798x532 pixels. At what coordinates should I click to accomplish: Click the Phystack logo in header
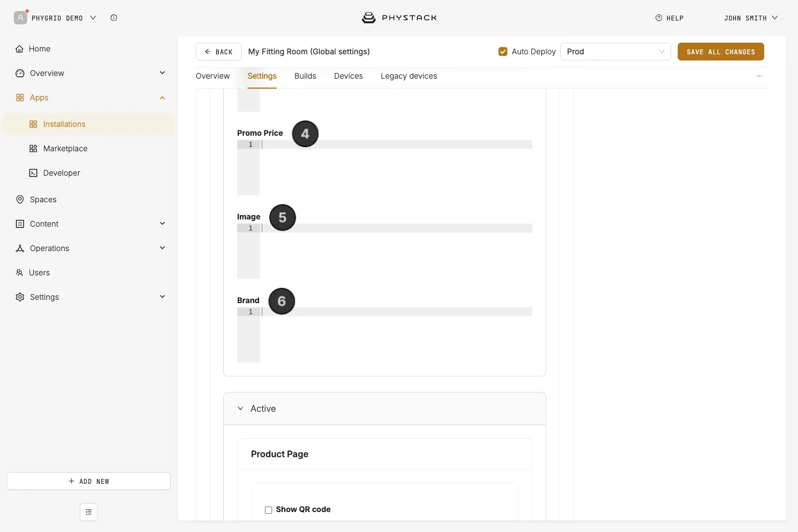point(399,18)
